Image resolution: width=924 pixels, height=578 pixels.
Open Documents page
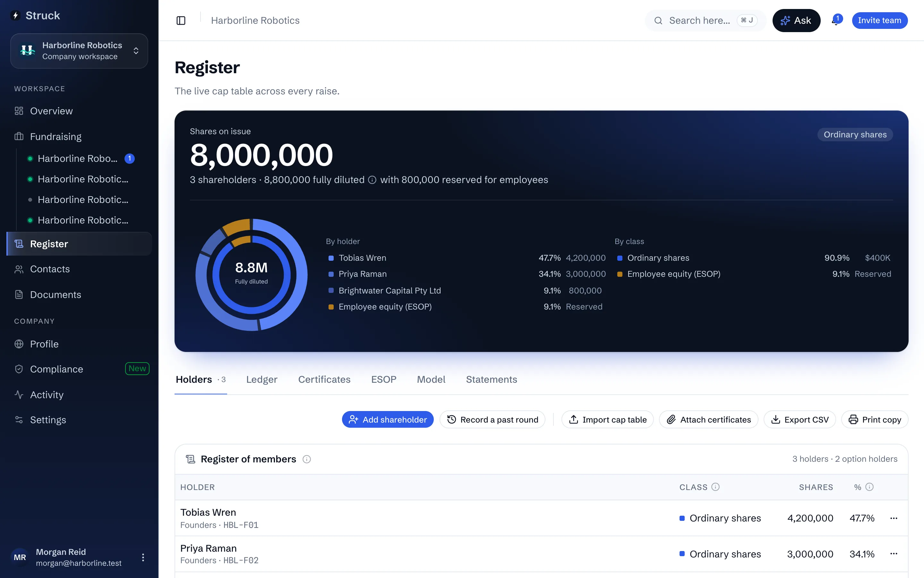79,295
